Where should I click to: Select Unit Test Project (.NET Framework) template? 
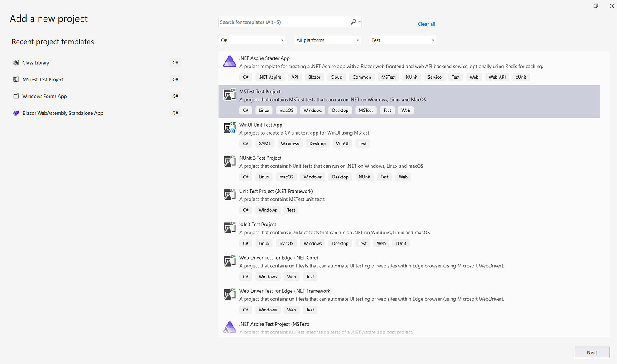pos(409,201)
